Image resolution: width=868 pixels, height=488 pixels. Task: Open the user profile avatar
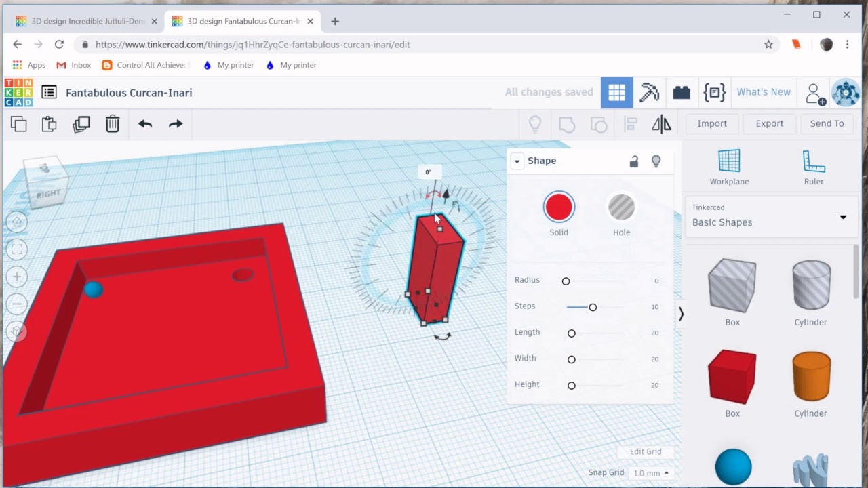click(846, 93)
